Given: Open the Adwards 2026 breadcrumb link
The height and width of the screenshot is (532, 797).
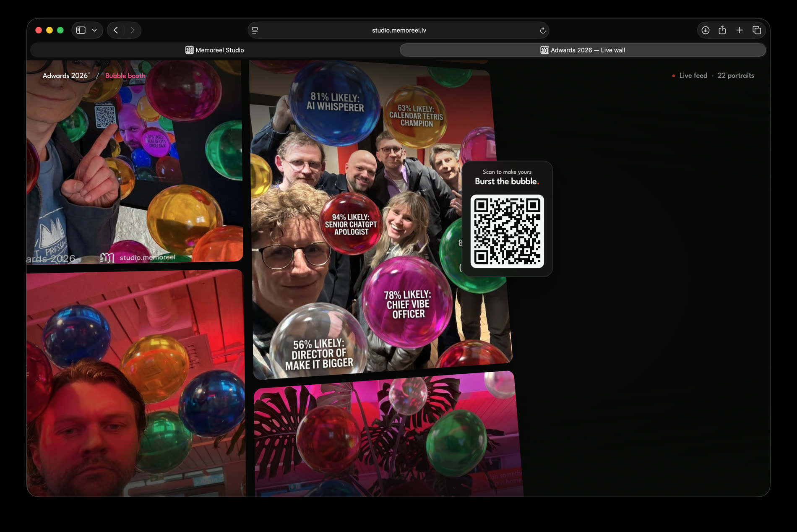Looking at the screenshot, I should click(66, 76).
